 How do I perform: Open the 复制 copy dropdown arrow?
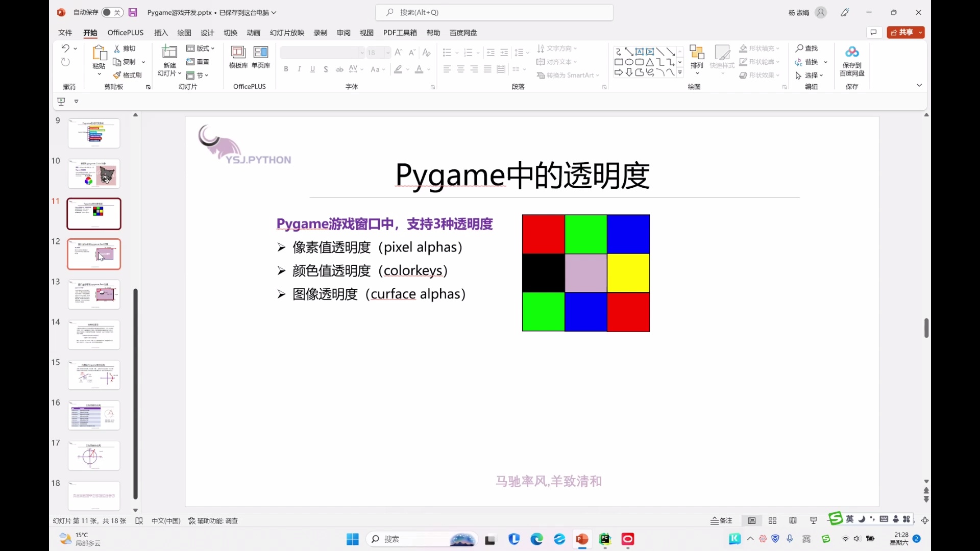(142, 62)
